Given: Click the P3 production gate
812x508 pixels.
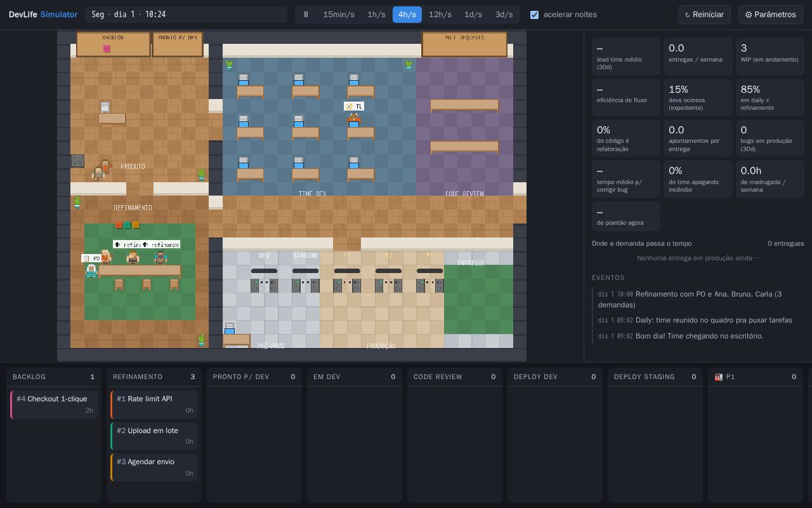Looking at the screenshot, I should pos(429,279).
